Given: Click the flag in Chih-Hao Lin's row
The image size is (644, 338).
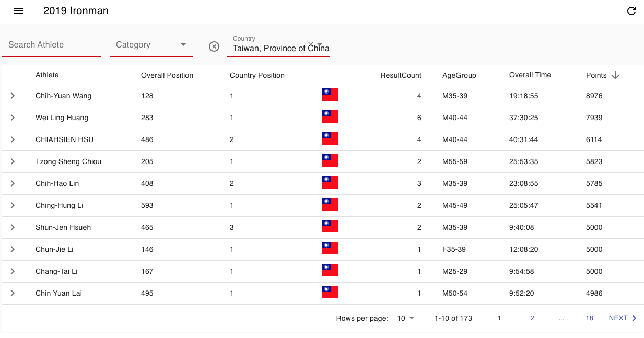Looking at the screenshot, I should 330,182.
